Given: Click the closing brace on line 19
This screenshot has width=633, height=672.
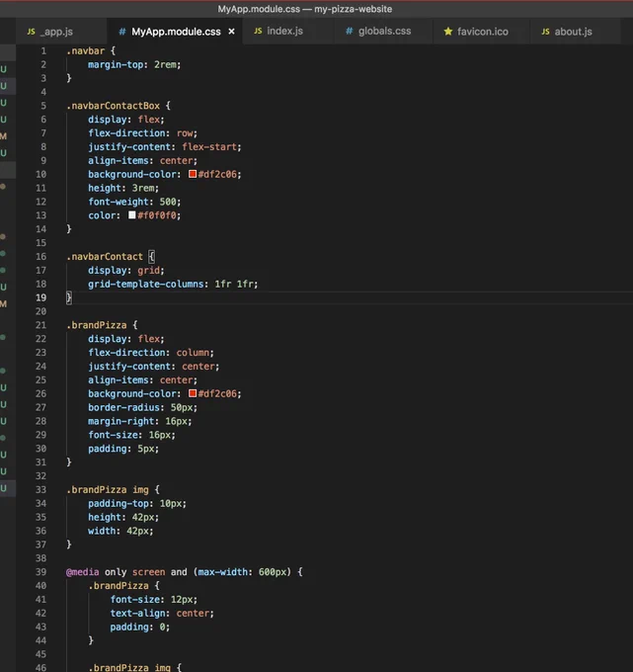Looking at the screenshot, I should pos(69,297).
